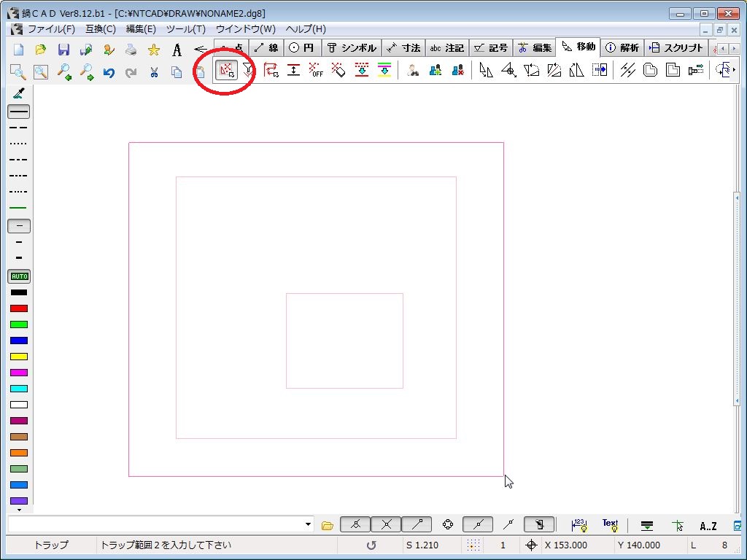Open the trap filter funnel tool
Screen dimensions: 747x560
pyautogui.click(x=248, y=71)
